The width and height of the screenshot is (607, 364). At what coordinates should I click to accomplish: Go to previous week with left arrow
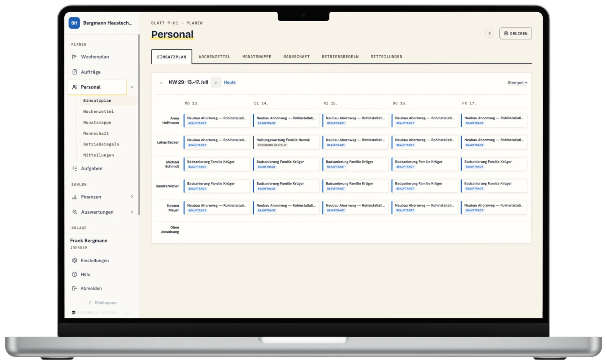click(x=161, y=83)
